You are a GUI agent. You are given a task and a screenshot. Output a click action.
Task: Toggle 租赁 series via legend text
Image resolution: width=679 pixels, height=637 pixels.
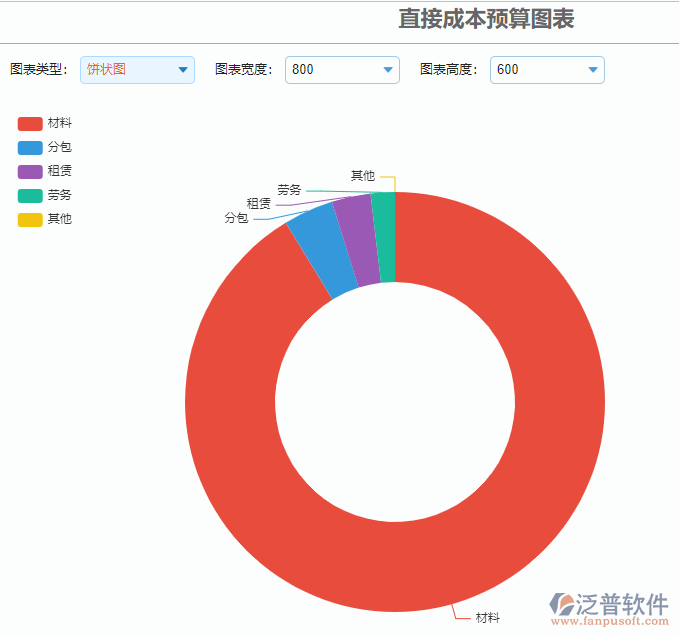pos(60,172)
